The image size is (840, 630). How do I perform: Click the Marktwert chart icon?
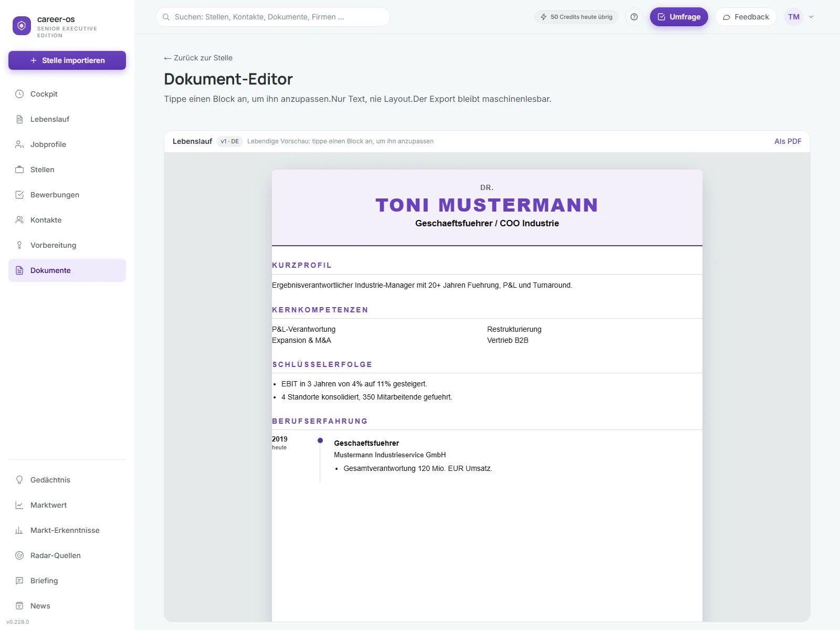19,505
